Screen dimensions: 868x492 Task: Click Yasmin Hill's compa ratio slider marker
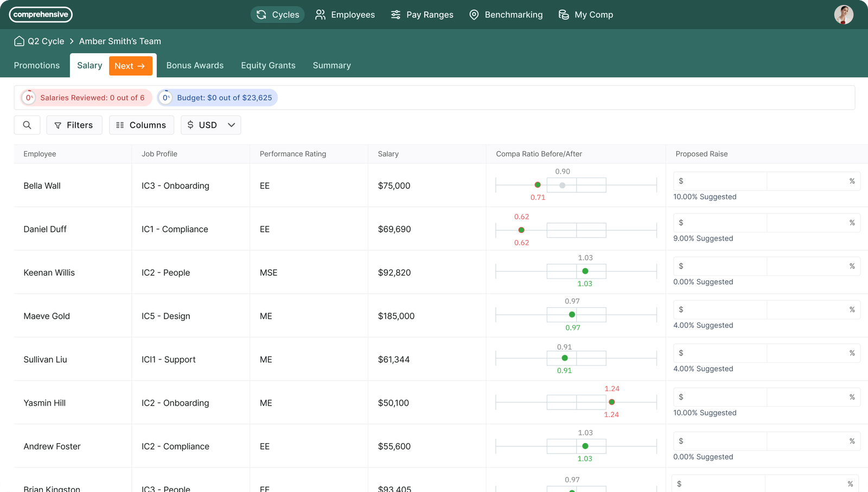(x=611, y=402)
